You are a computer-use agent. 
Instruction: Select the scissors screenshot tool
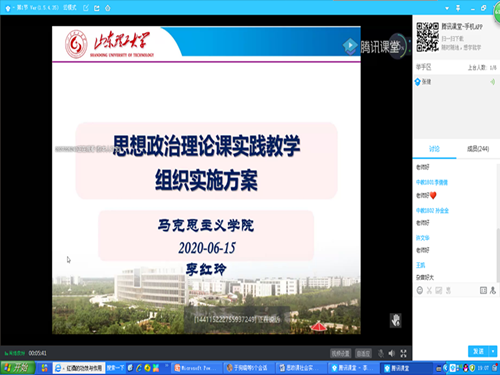pyautogui.click(x=429, y=290)
